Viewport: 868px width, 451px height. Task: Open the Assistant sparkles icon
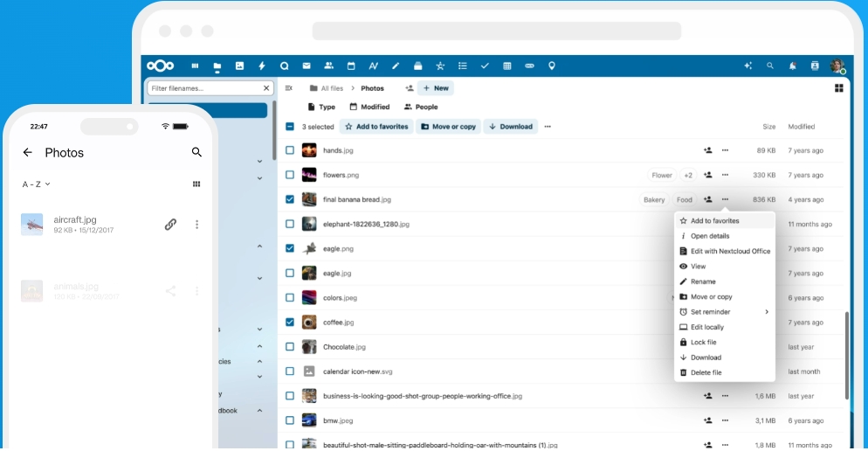pos(747,66)
